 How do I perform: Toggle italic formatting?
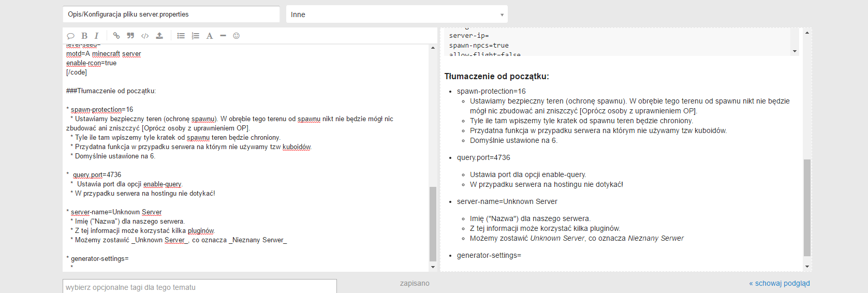96,36
